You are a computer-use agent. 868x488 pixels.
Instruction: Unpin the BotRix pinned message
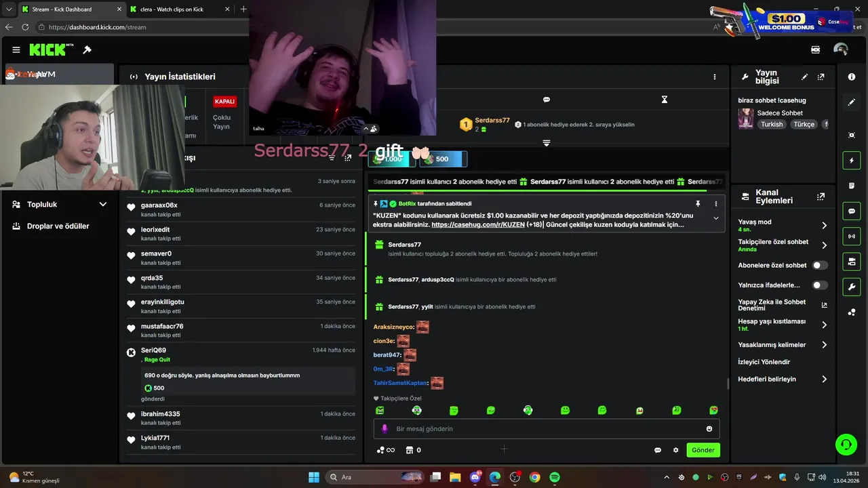(x=698, y=203)
